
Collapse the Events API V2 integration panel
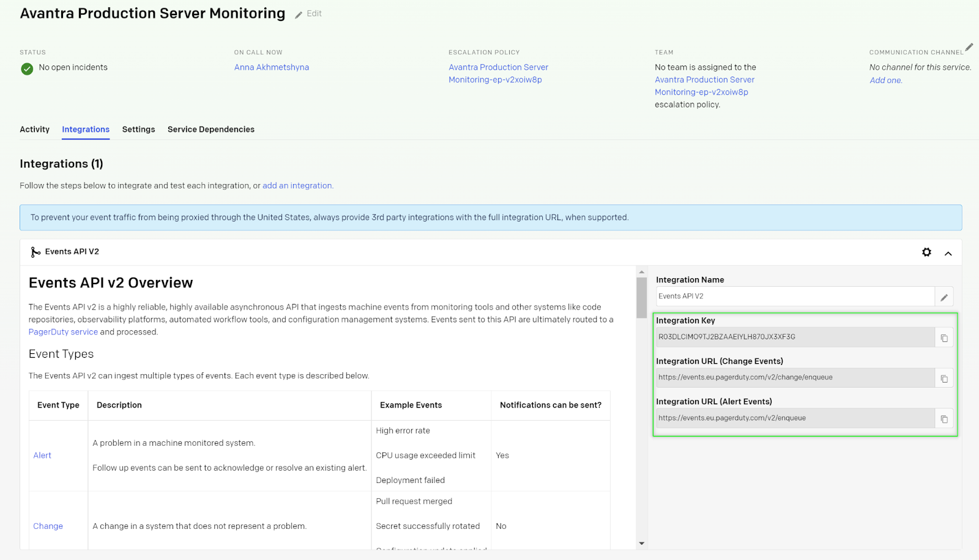[x=948, y=252]
